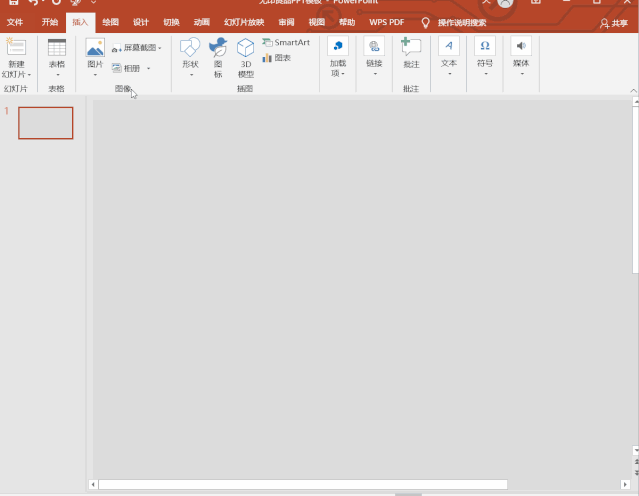Open the Shapes gallery

pos(190,48)
